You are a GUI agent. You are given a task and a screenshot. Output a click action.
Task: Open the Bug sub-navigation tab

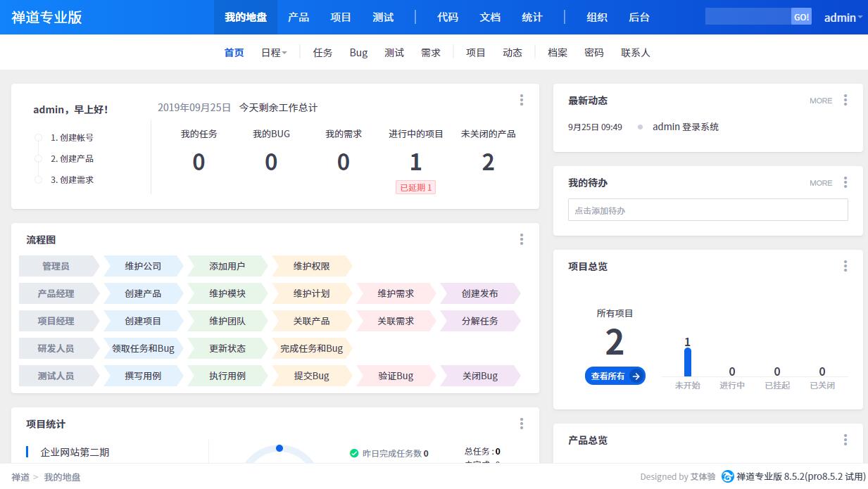click(358, 53)
